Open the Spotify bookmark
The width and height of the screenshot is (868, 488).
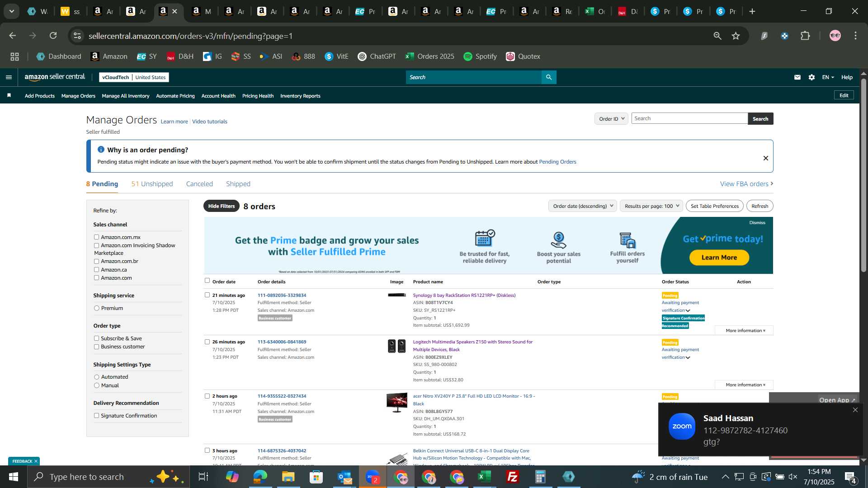pos(480,56)
